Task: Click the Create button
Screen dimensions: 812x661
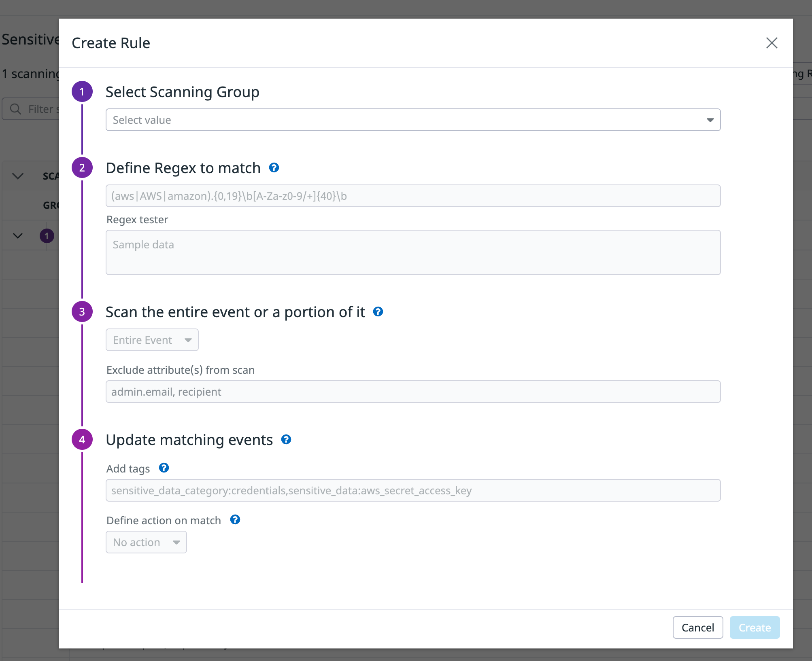Action: click(x=755, y=627)
